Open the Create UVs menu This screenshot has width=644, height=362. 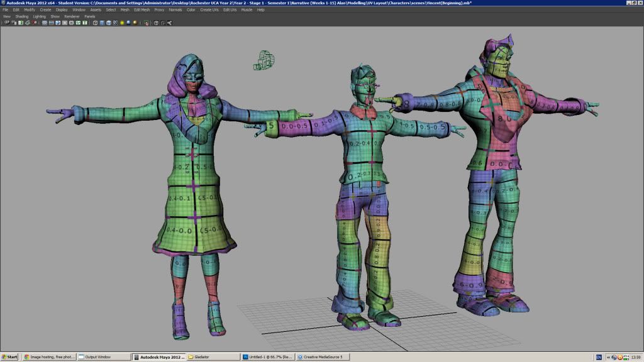point(210,10)
